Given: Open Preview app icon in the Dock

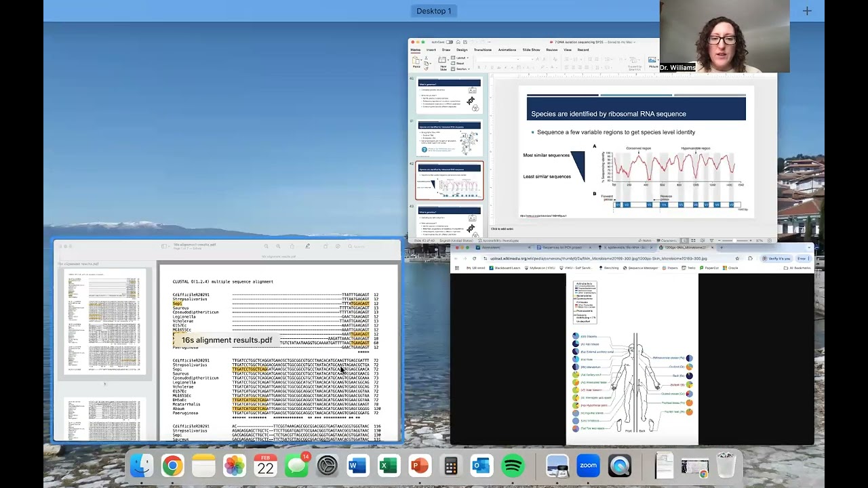Looking at the screenshot, I should point(557,466).
